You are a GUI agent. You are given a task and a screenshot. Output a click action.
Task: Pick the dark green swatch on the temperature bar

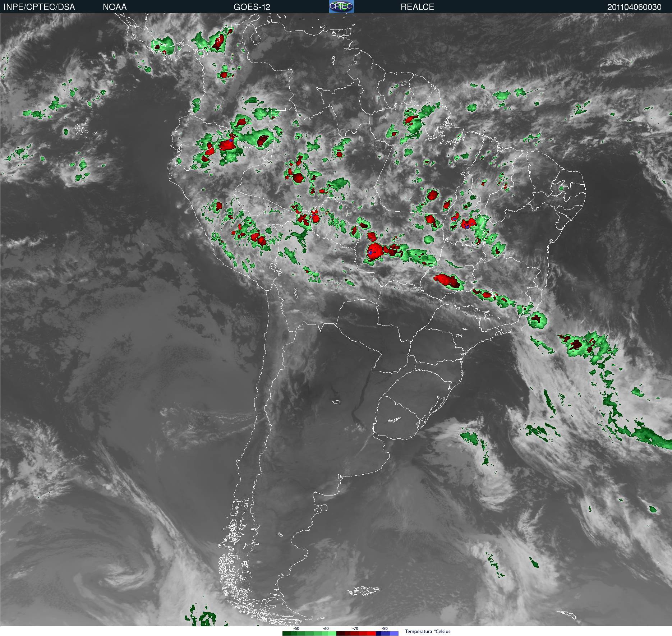[287, 633]
